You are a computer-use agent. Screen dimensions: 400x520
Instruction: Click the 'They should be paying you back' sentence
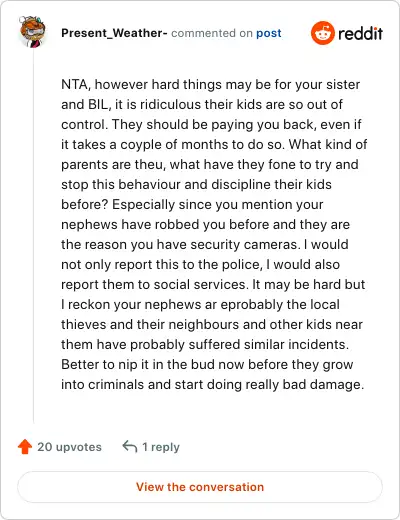pos(211,135)
